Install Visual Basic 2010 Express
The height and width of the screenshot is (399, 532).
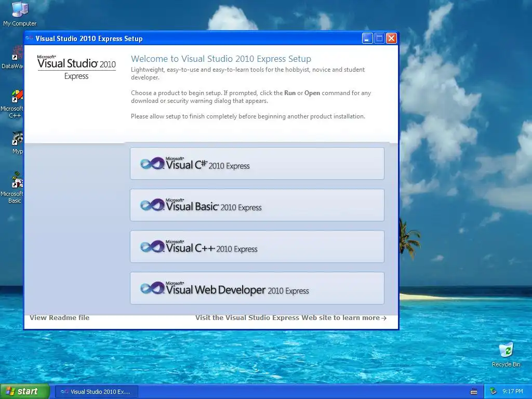click(x=257, y=205)
